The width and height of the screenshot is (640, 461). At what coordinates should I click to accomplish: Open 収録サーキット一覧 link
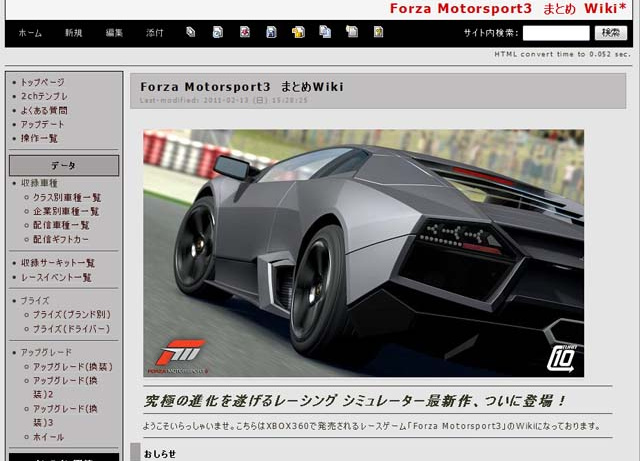(x=58, y=263)
